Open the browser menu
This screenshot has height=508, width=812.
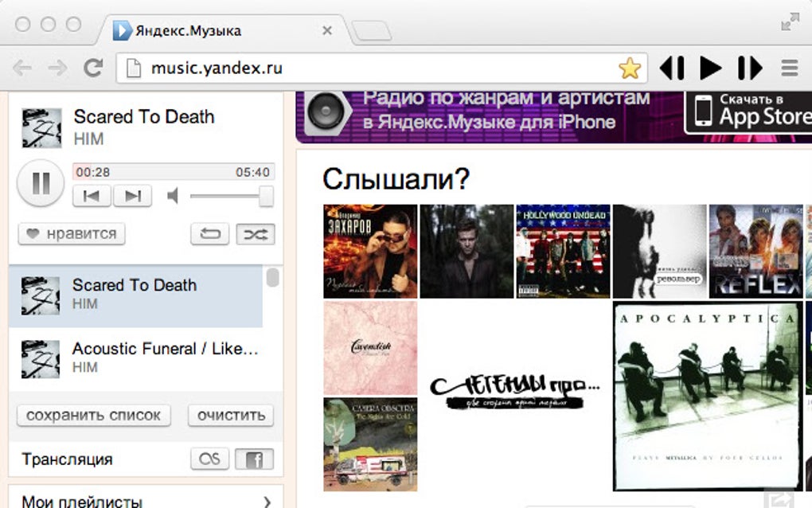click(x=790, y=68)
